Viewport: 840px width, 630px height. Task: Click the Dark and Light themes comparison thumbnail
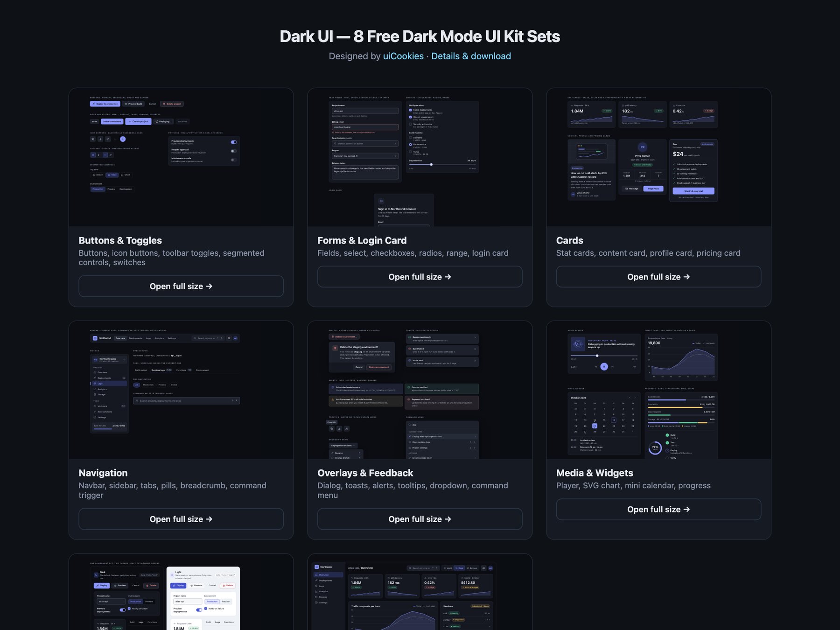click(x=181, y=592)
